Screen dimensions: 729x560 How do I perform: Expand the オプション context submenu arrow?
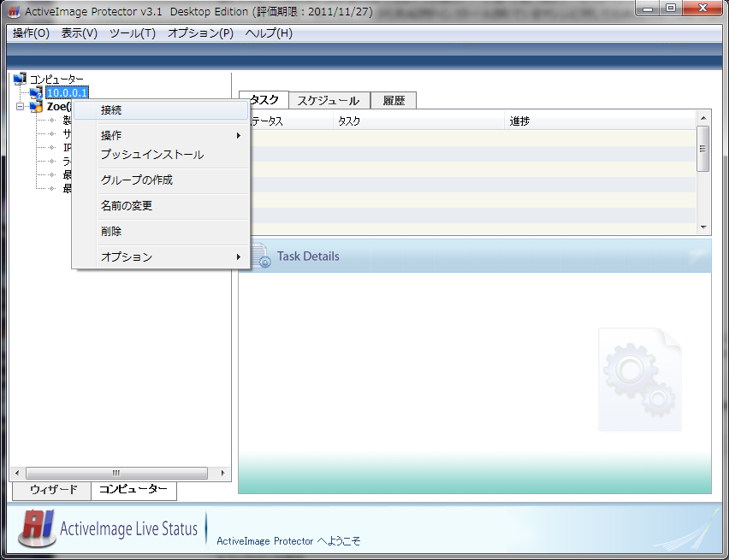click(239, 256)
